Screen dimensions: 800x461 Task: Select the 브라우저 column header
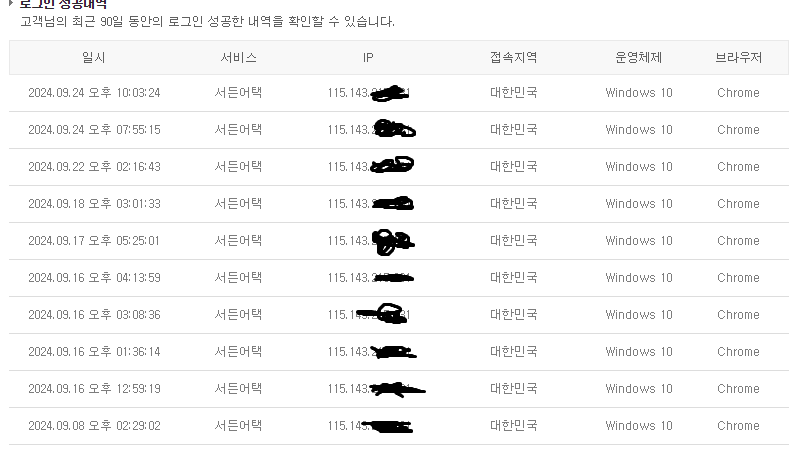[738, 58]
